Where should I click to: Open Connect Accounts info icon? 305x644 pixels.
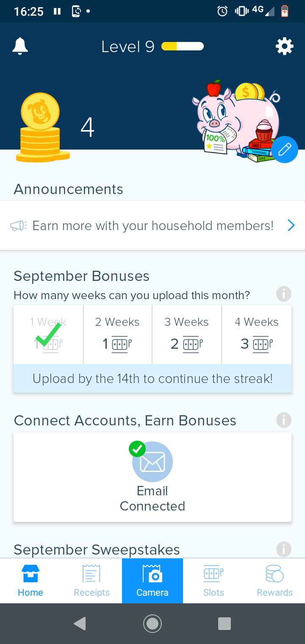tap(283, 420)
